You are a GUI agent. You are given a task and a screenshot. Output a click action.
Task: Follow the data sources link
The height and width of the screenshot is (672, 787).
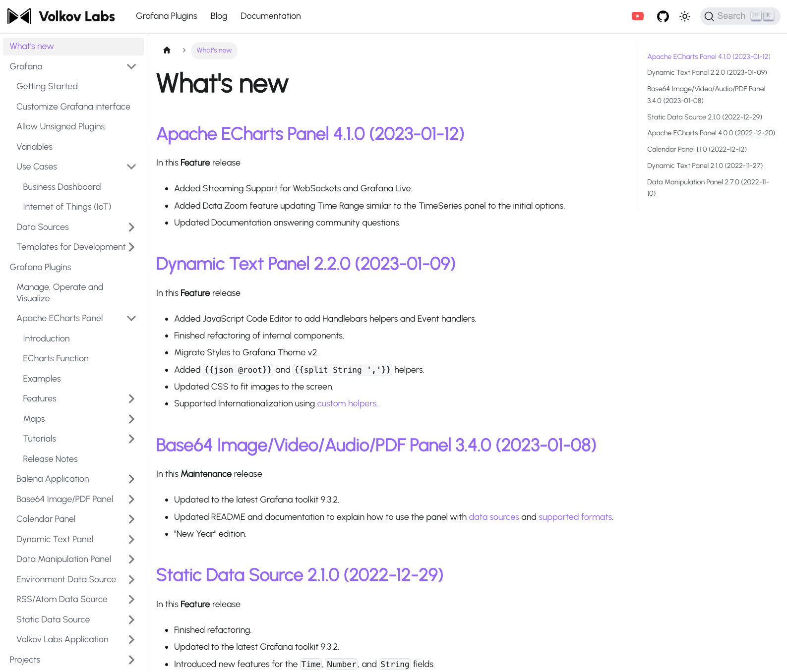click(x=494, y=517)
